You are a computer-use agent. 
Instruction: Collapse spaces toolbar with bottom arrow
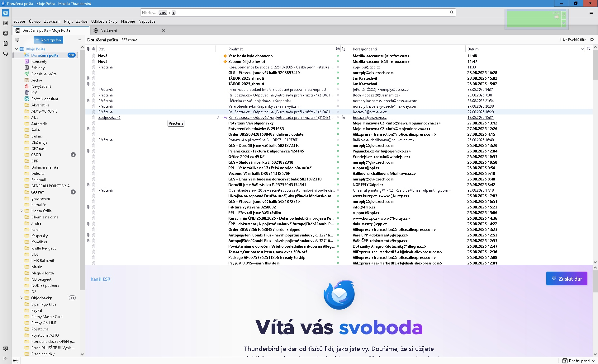click(5, 358)
